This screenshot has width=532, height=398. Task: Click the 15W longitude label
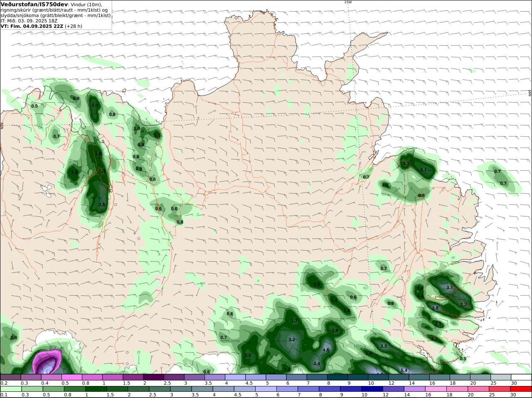(347, 2)
